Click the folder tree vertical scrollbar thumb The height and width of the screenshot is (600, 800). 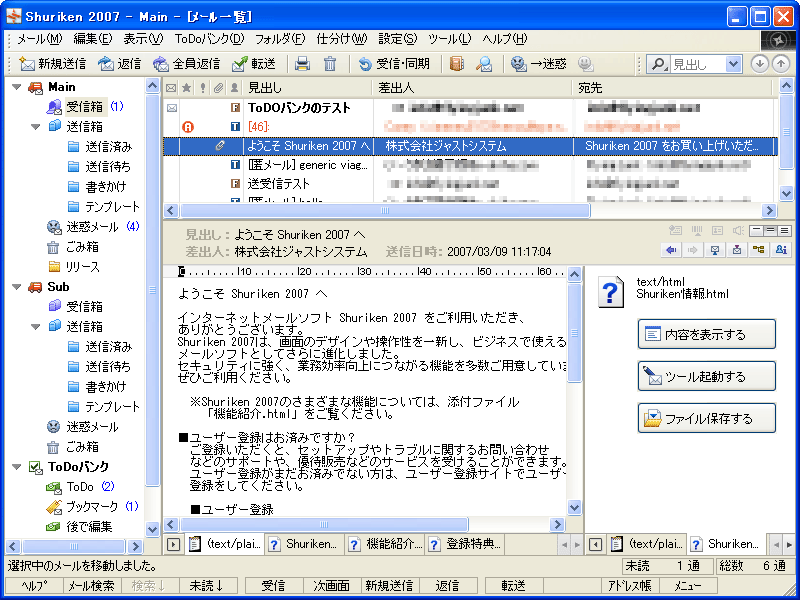(153, 290)
